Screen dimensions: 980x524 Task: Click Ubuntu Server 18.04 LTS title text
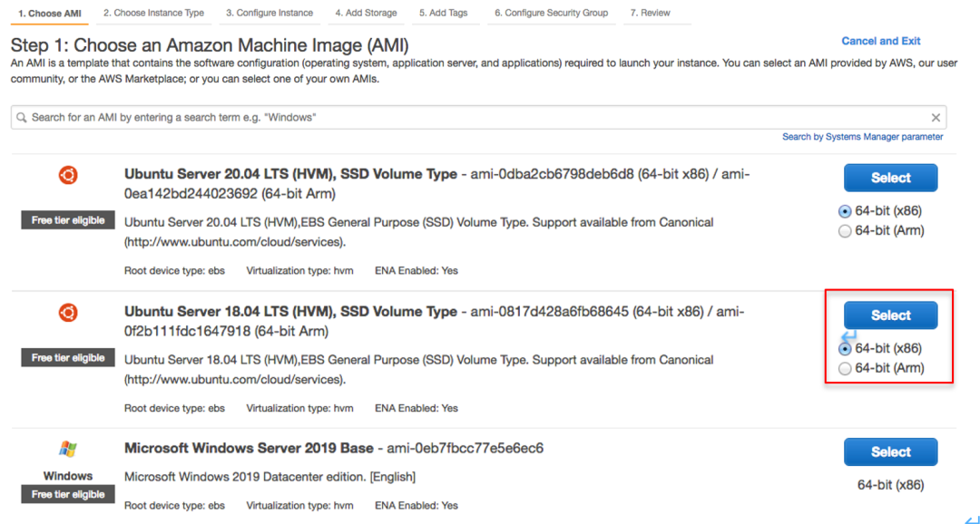click(290, 312)
